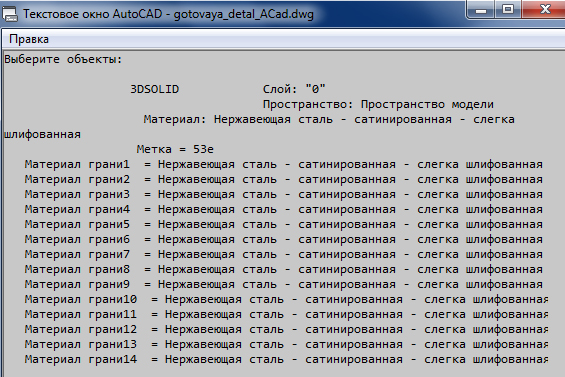565x377 pixels.
Task: Click the 'Материал грани14' row
Action: click(x=286, y=360)
